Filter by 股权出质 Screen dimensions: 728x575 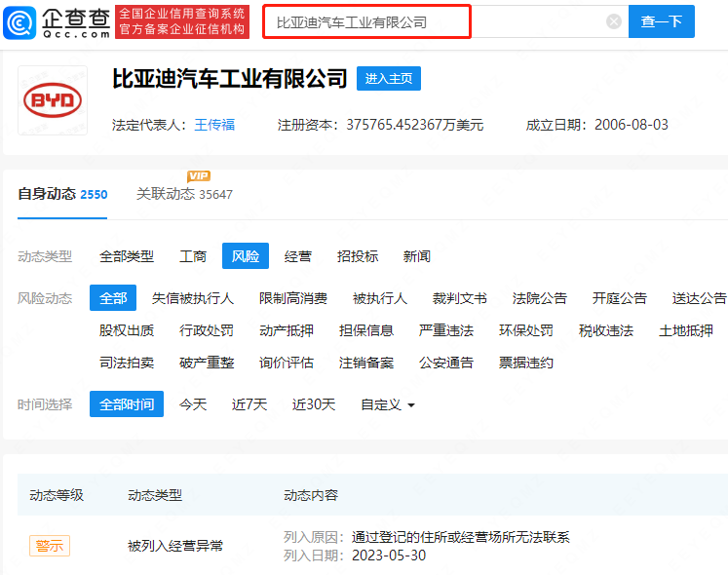(127, 330)
